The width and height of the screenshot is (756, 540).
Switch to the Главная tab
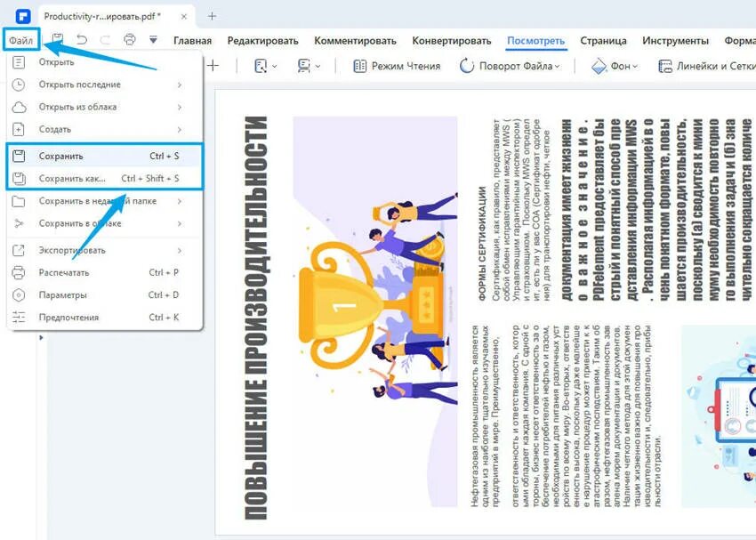(x=192, y=41)
